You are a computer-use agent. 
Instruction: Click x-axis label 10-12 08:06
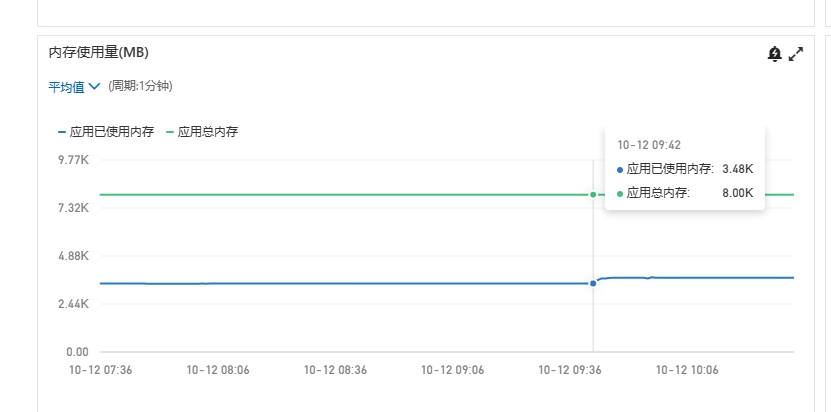point(218,369)
